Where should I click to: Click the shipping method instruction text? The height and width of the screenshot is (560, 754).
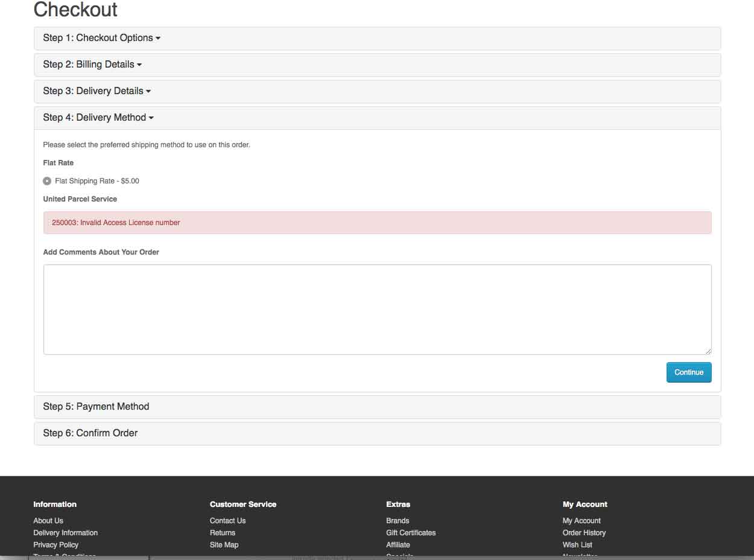coord(147,145)
